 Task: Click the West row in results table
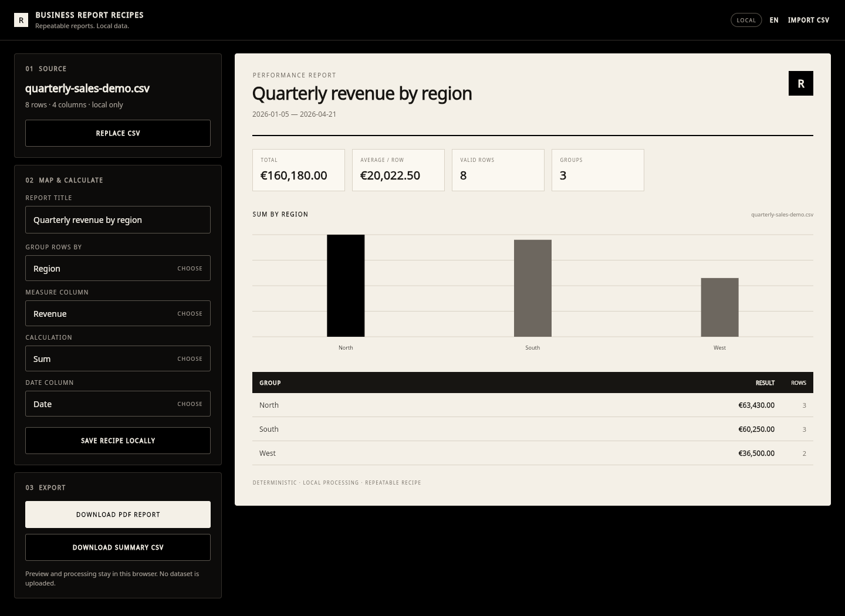[x=533, y=453]
